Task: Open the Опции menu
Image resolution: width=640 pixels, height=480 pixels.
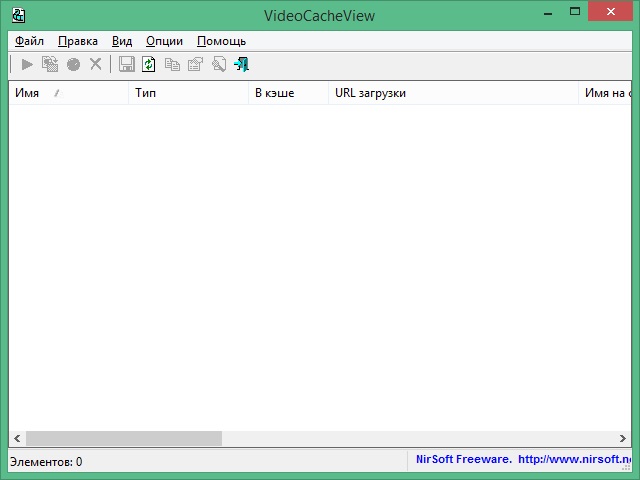Action: click(164, 41)
